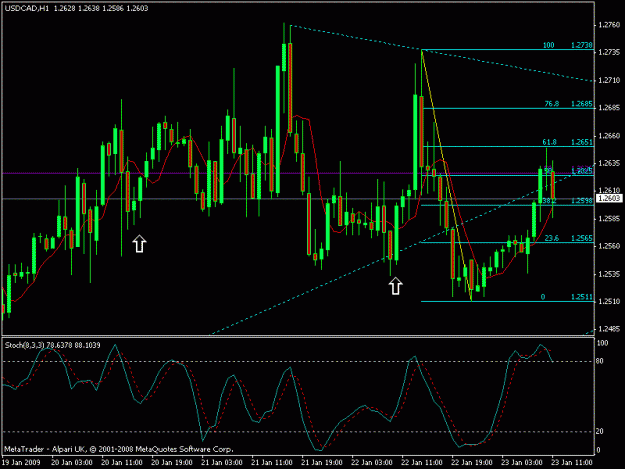Click 1.2710 on the price axis
The height and width of the screenshot is (469, 625).
click(x=609, y=80)
